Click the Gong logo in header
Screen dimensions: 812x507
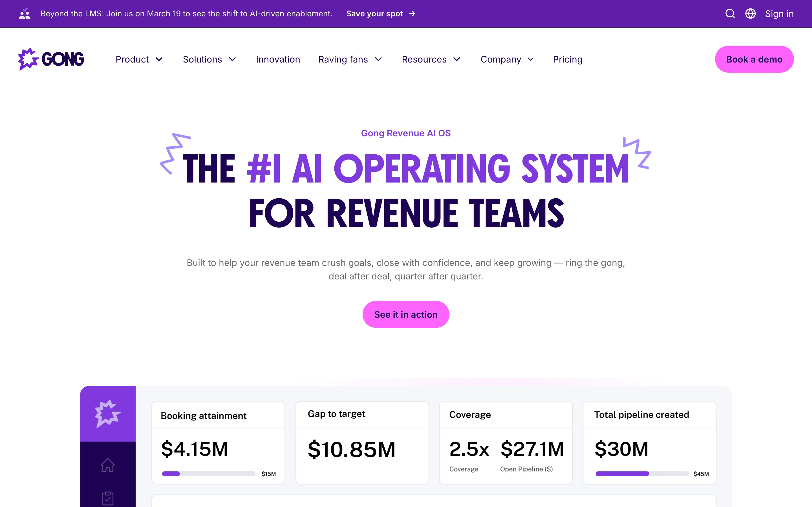tap(51, 59)
